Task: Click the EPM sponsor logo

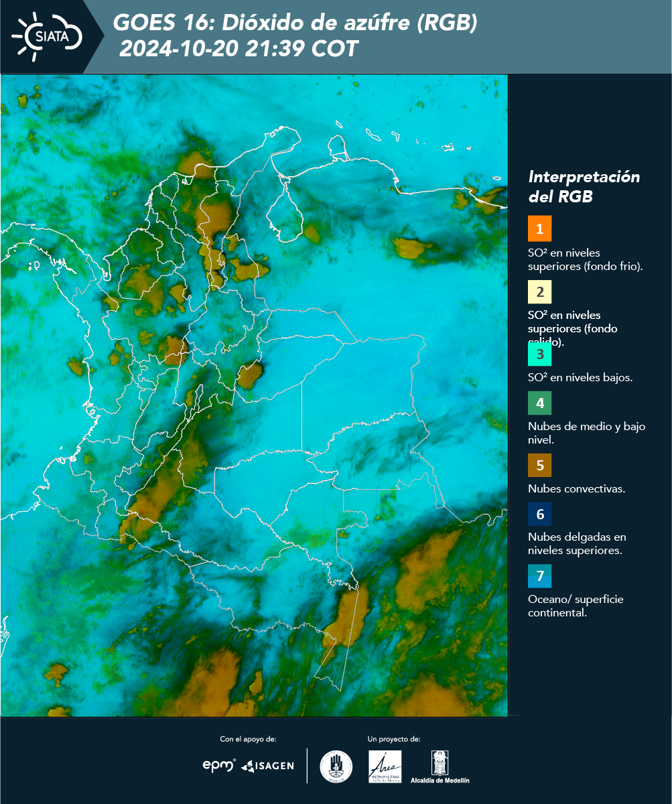Action: coord(219,765)
